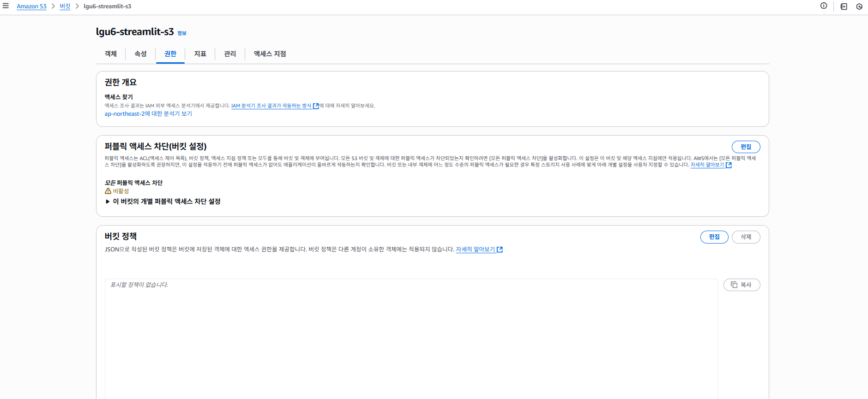The height and width of the screenshot is (399, 868).
Task: Click the 삭제 button for bucket policy
Action: click(x=746, y=237)
